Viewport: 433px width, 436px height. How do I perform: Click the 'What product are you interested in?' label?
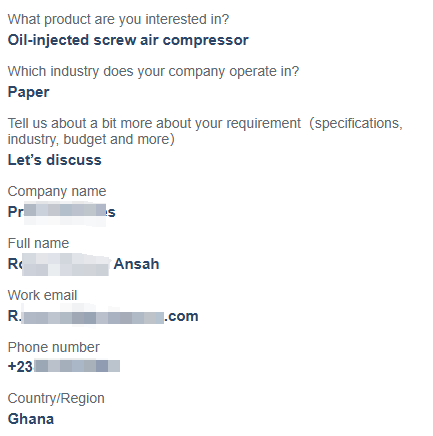(x=118, y=20)
